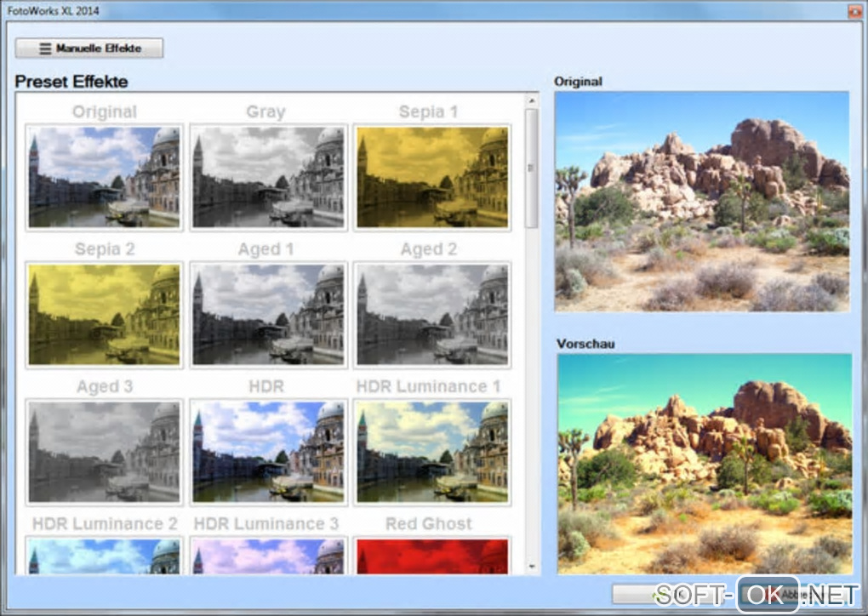Click the 'Preset Effekte' heading
Viewport: 868px width, 616px height.
(x=71, y=82)
